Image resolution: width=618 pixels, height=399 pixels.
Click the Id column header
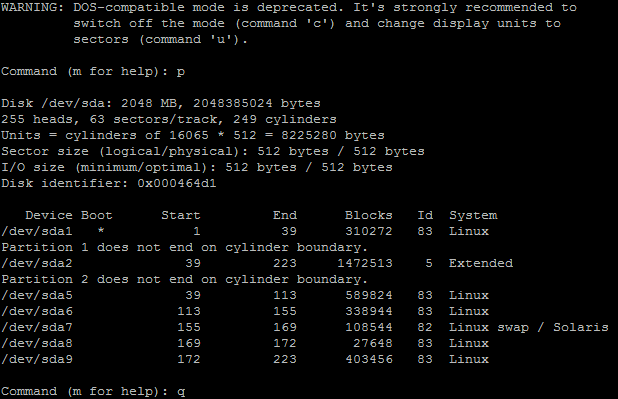pyautogui.click(x=425, y=215)
